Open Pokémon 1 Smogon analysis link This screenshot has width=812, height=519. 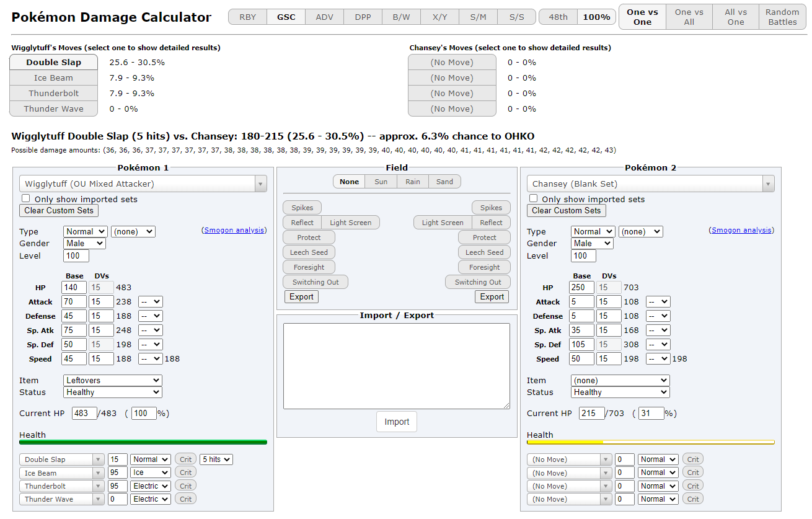point(234,230)
